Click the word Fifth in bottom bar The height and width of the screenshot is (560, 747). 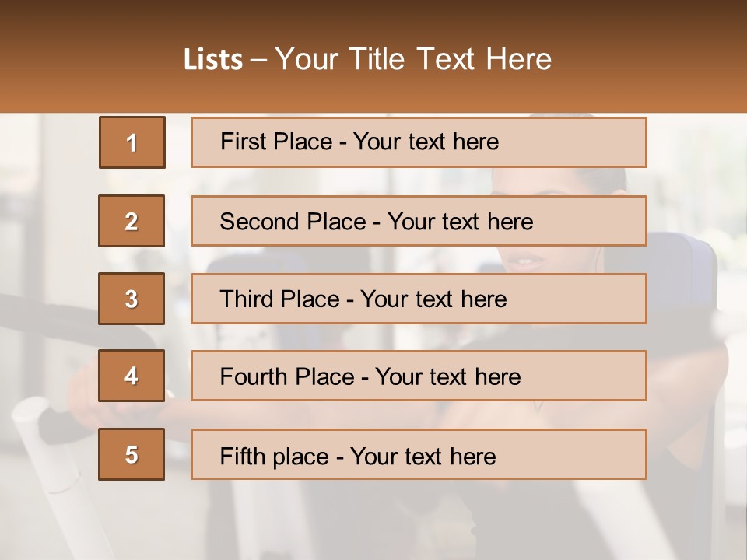[244, 456]
